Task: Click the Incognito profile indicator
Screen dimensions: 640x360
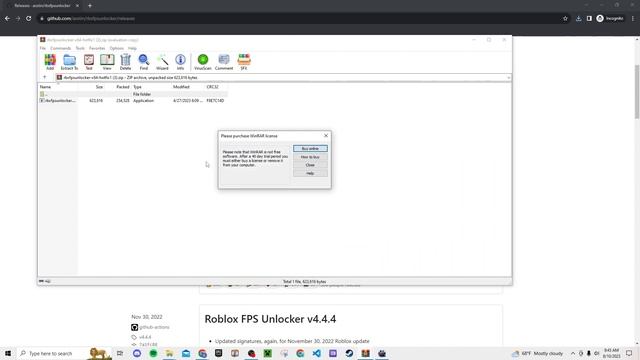Action: click(610, 18)
